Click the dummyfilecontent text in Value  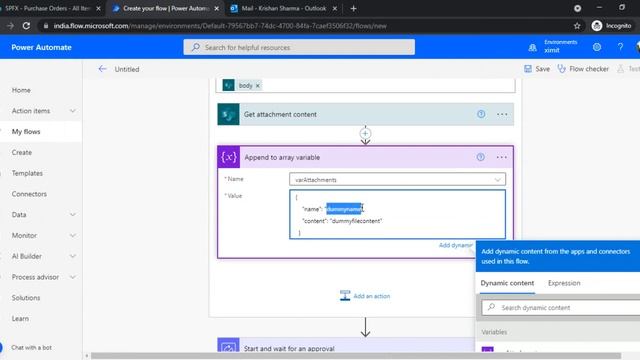pos(356,221)
